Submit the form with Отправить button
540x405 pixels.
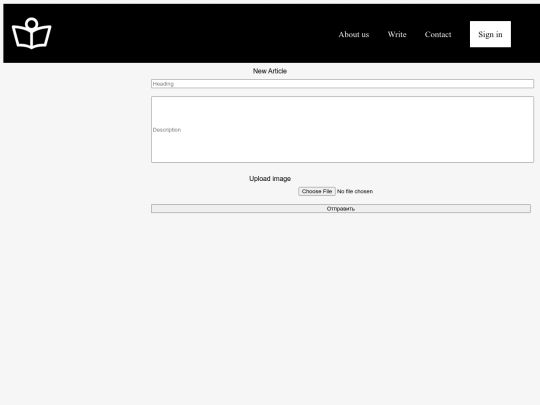pos(341,209)
